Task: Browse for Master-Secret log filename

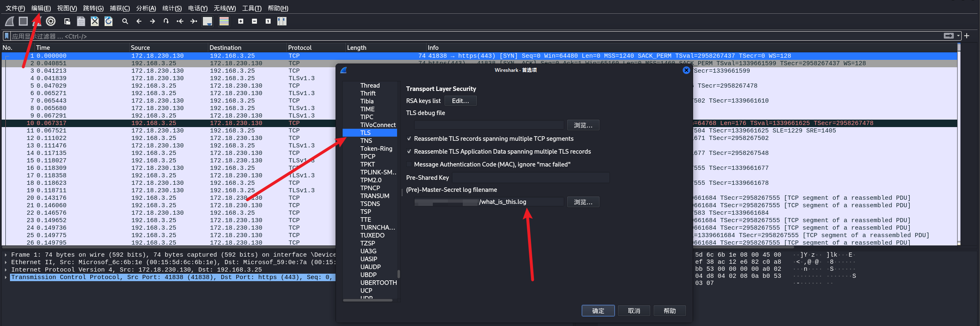Action: [x=583, y=202]
